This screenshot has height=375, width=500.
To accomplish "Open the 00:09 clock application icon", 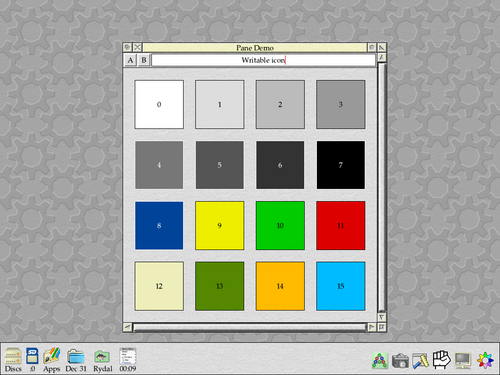I will 128,359.
